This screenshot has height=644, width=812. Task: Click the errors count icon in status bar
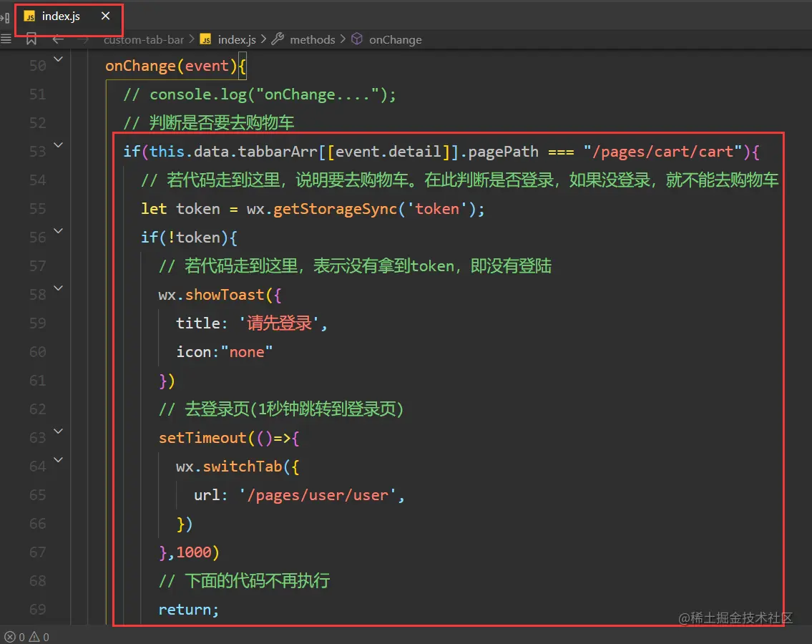point(10,637)
